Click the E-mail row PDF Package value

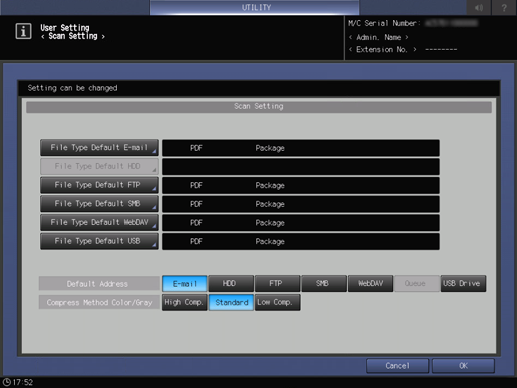301,148
